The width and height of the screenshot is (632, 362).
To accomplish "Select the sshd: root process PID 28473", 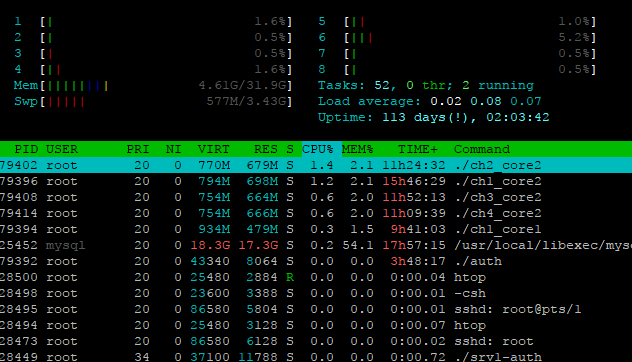I will click(x=316, y=341).
